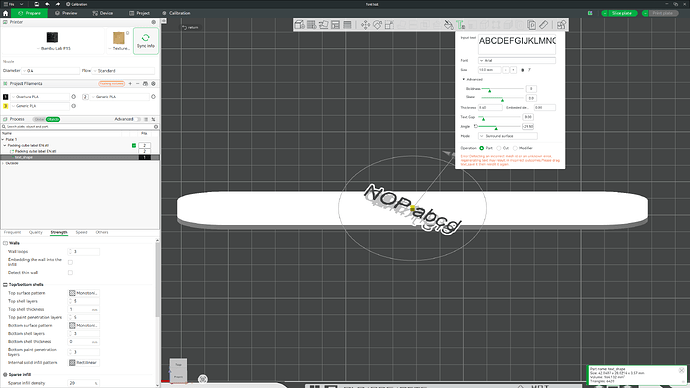Redo with the right arrow icon
The width and height of the screenshot is (690, 388).
(58, 4)
